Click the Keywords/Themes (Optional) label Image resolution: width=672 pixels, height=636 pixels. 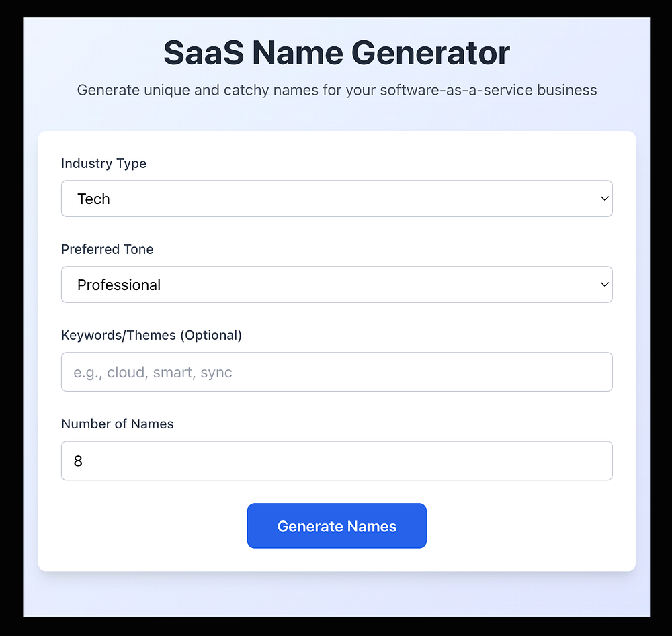pyautogui.click(x=151, y=335)
